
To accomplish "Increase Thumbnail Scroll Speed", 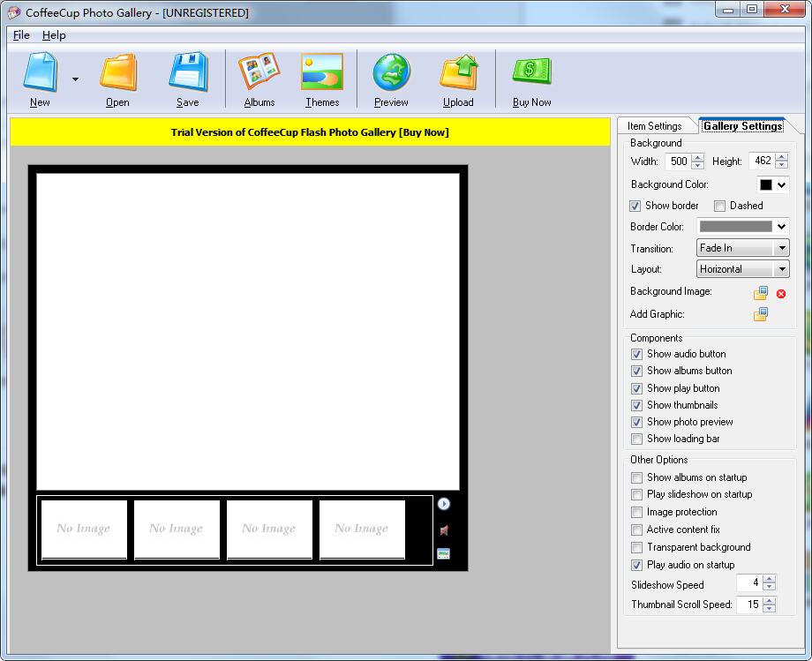I will [x=770, y=601].
